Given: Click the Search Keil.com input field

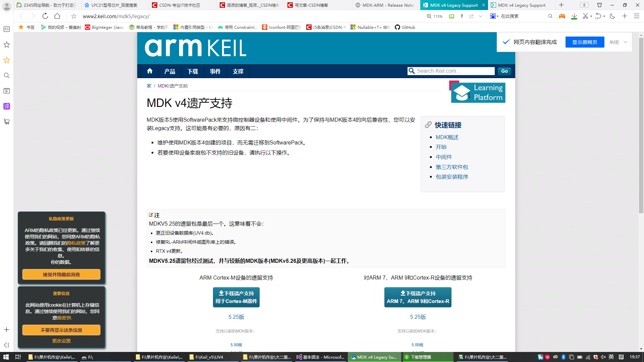Looking at the screenshot, I should coord(451,71).
